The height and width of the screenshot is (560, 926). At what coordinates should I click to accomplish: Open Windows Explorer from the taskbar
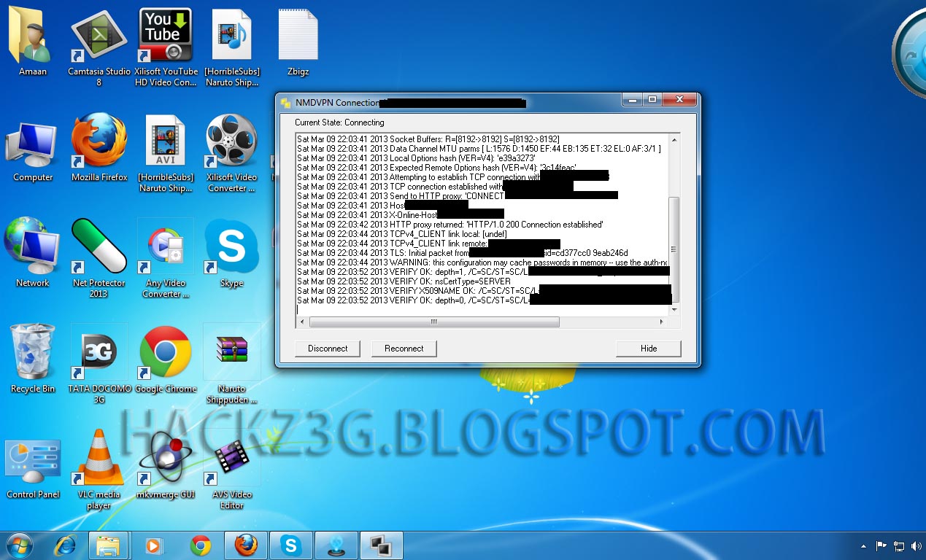tap(108, 545)
